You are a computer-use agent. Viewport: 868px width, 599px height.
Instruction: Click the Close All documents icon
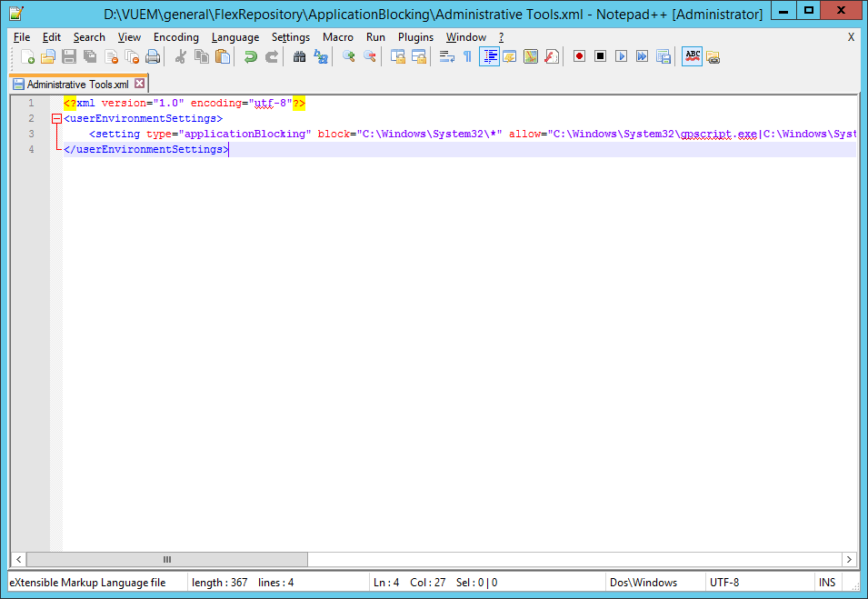(x=132, y=56)
